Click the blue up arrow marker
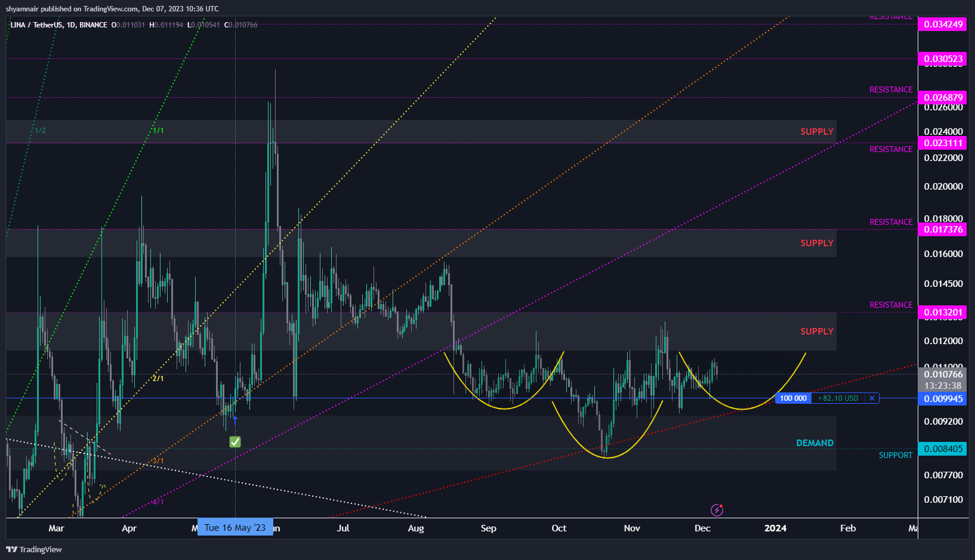 tap(235, 420)
